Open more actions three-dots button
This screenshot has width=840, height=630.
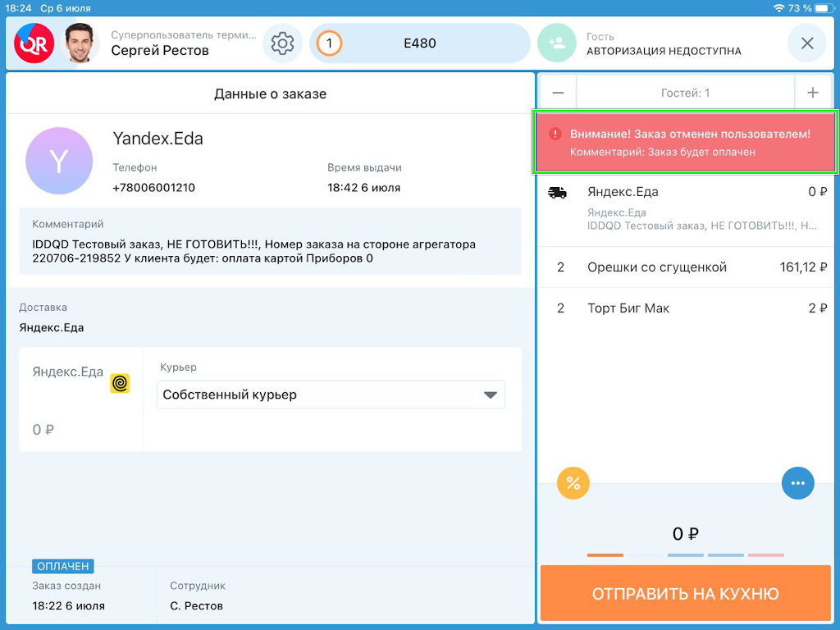tap(797, 483)
